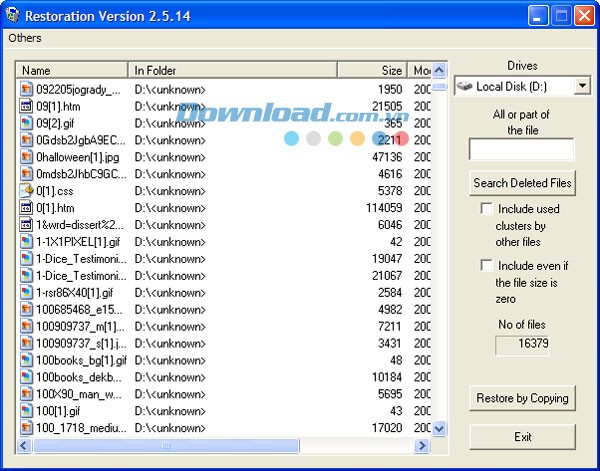Sort files by the Size column header
The height and width of the screenshot is (471, 600).
[371, 71]
